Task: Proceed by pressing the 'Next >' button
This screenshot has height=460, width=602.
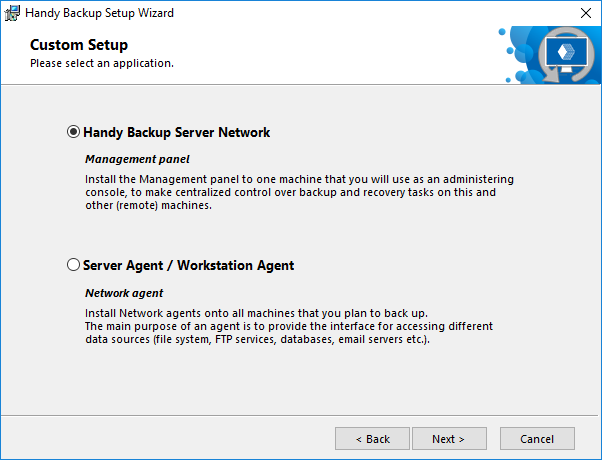Action: tap(449, 438)
